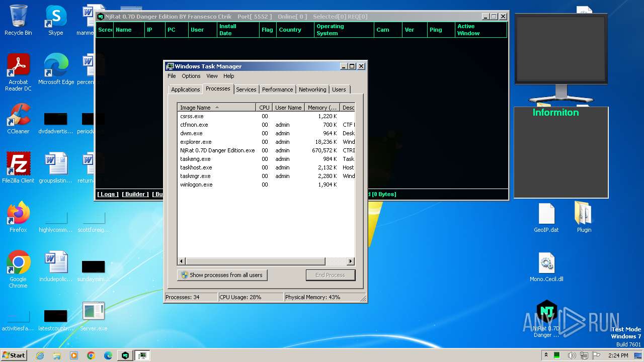Click the taskbar clock
Viewport: 644px width, 362px height.
tap(618, 355)
